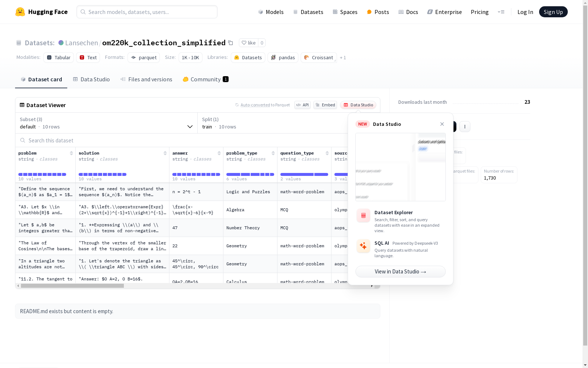Copy dataset name with the copy icon
The image size is (588, 368).
(x=230, y=43)
